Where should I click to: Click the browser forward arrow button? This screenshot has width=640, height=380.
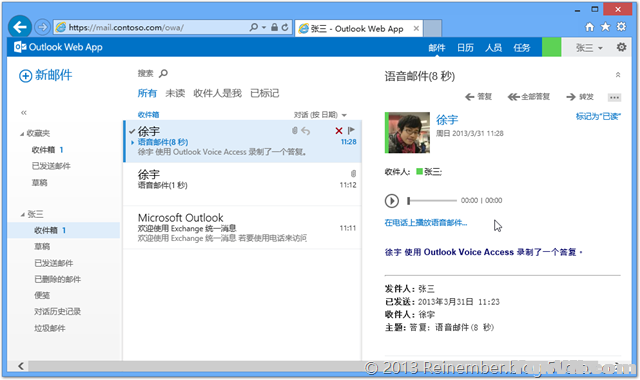click(42, 27)
